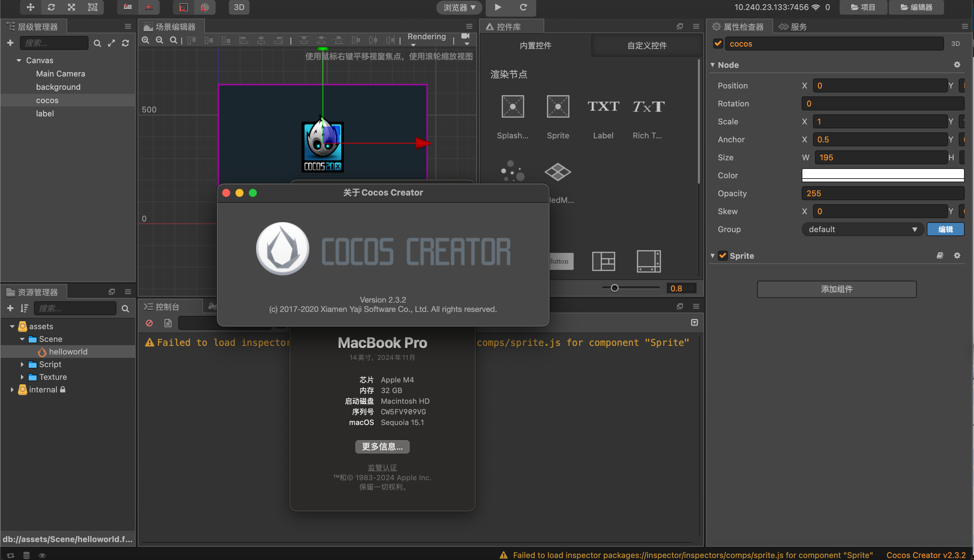Click the 更多信息 button in About dialog
Viewport: 974px width, 560px height.
pyautogui.click(x=382, y=447)
